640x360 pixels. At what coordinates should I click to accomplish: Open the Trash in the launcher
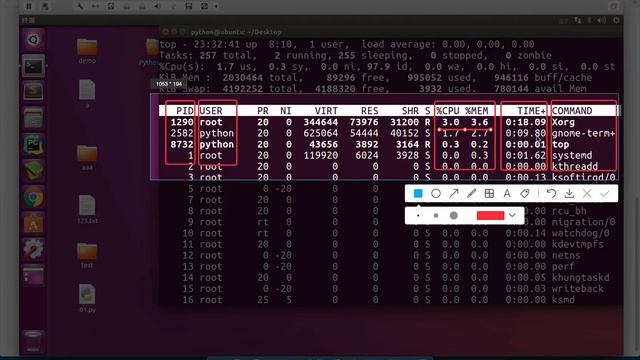[x=33, y=341]
